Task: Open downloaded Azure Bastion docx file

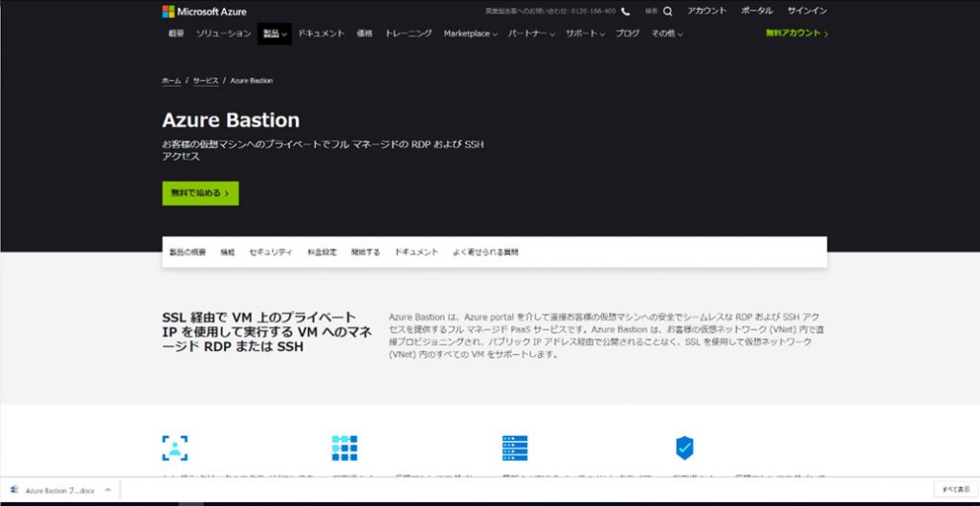Action: click(60, 491)
